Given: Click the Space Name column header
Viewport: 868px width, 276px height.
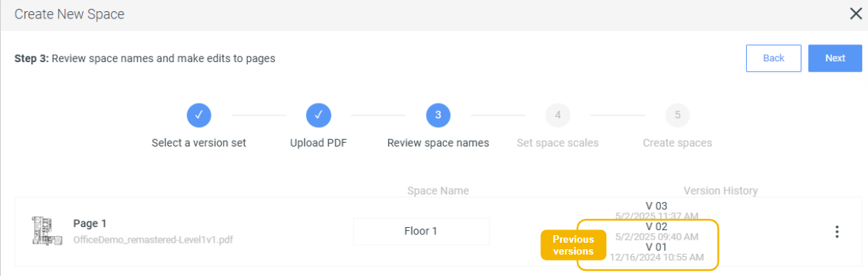Looking at the screenshot, I should click(438, 191).
